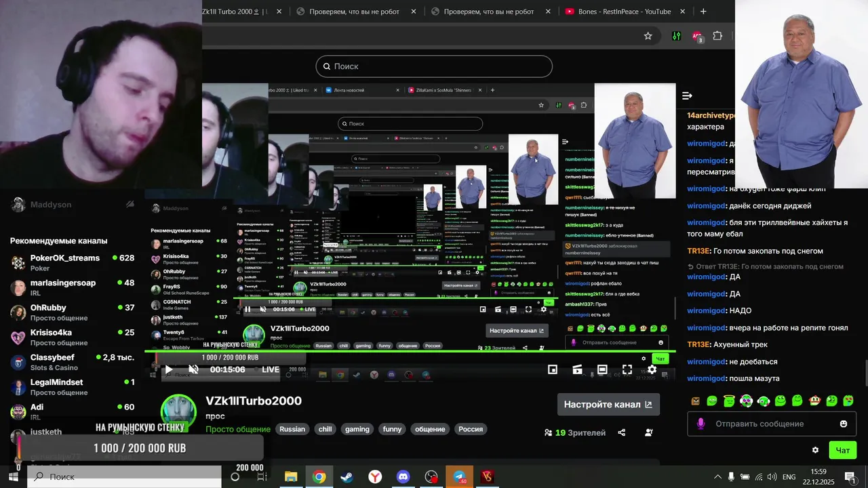Image resolution: width=868 pixels, height=488 pixels.
Task: Enter fullscreen mode in player
Action: (x=627, y=369)
